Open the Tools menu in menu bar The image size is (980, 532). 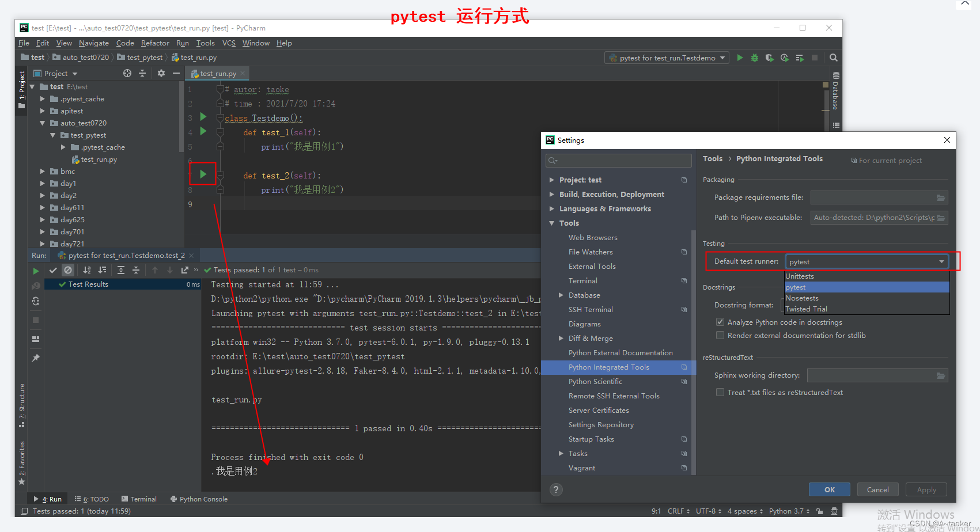pos(205,43)
